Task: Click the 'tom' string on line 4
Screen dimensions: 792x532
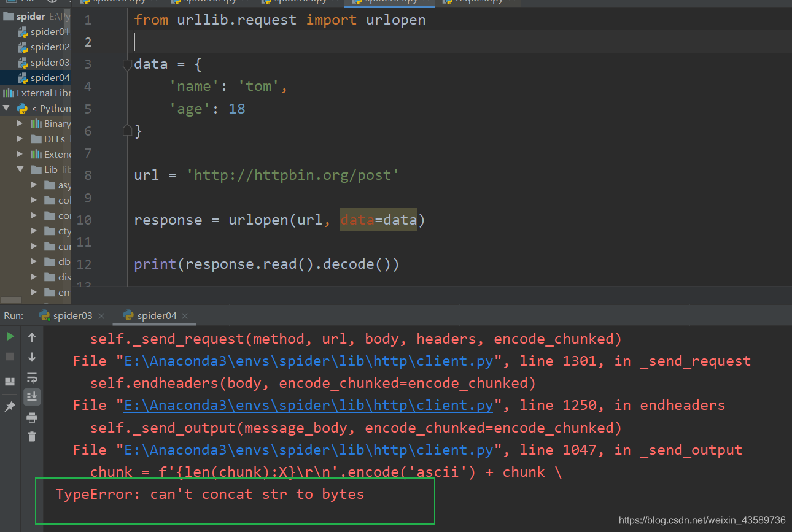Action: [x=258, y=87]
